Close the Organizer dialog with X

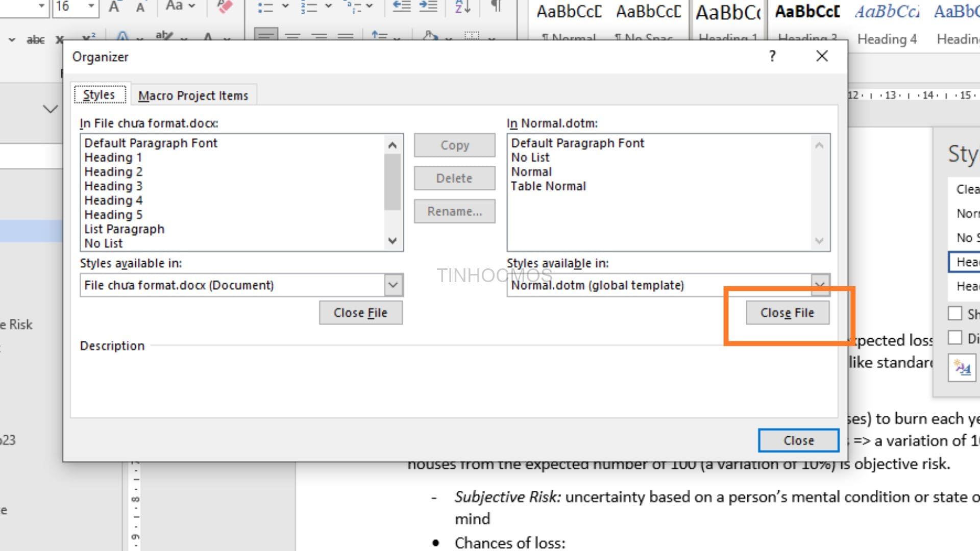click(x=822, y=56)
